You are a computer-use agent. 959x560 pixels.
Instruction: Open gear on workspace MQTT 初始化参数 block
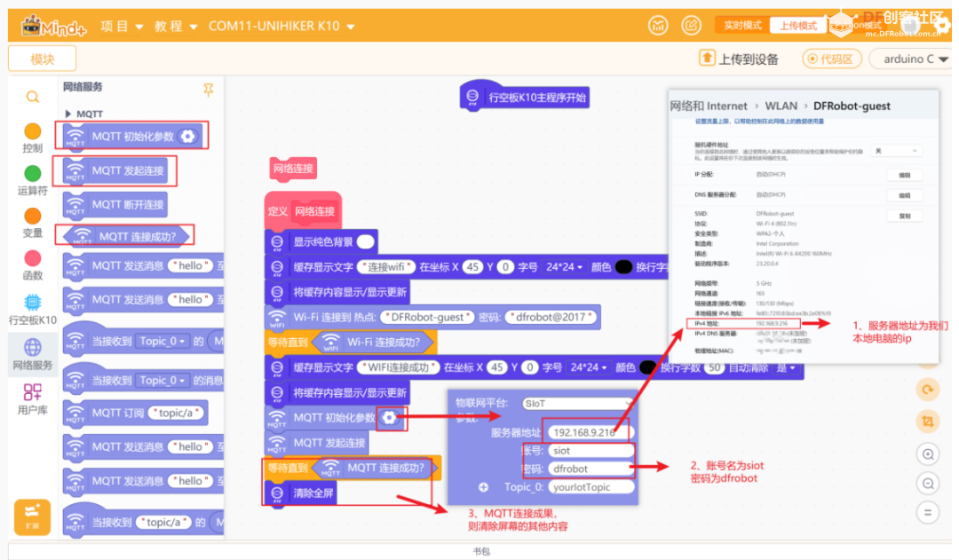point(390,417)
